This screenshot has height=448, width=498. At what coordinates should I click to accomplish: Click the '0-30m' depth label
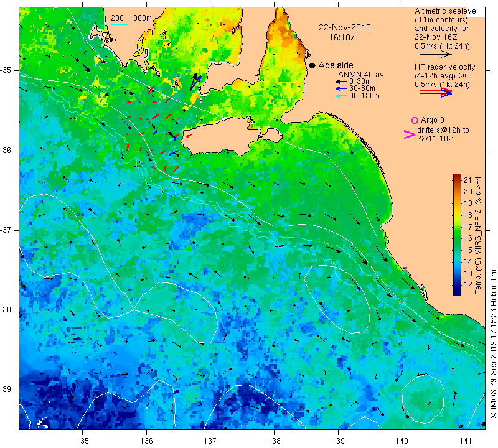click(360, 82)
